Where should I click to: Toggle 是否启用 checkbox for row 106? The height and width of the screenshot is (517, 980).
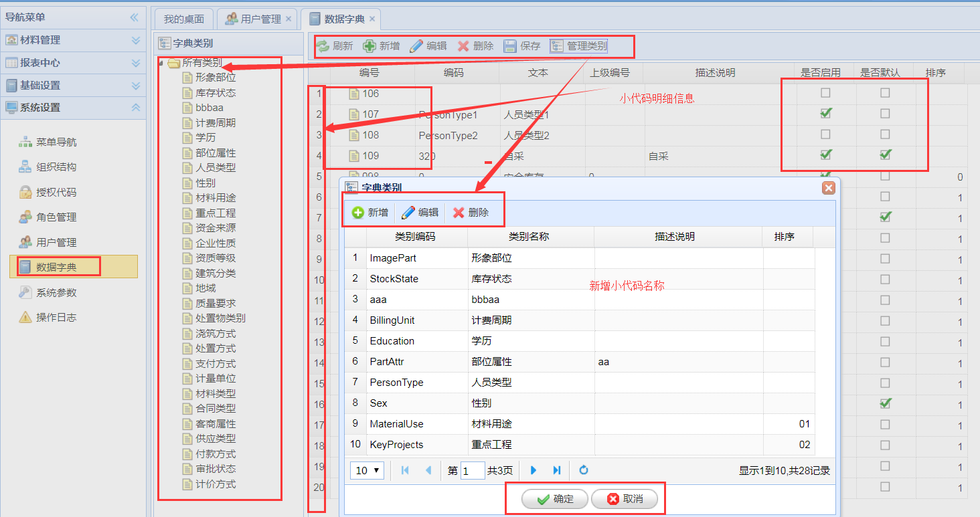coord(825,93)
